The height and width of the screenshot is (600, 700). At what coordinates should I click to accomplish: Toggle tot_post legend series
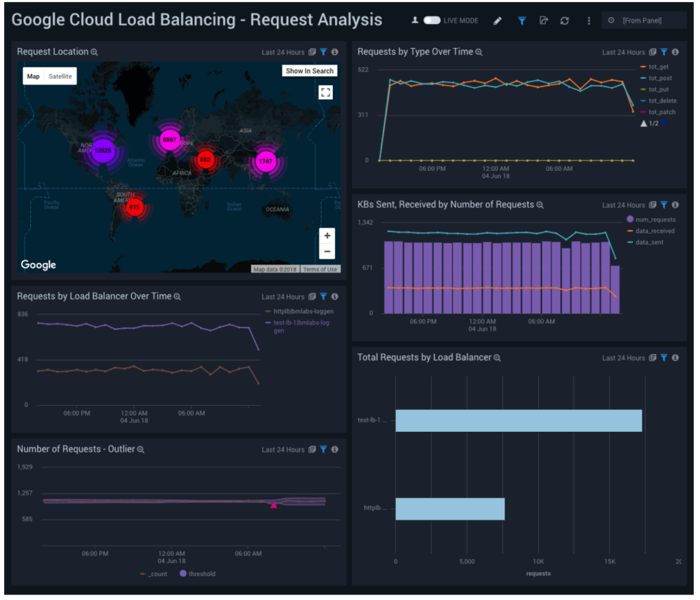[656, 78]
